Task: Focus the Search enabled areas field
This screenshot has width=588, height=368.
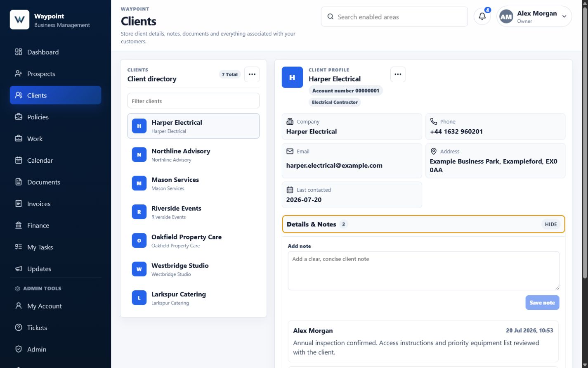Action: 394,17
